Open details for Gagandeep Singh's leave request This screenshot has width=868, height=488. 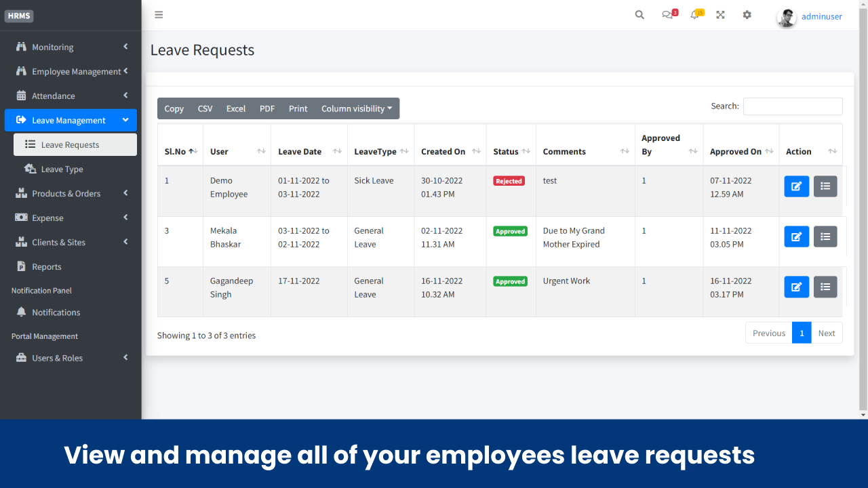pos(825,287)
